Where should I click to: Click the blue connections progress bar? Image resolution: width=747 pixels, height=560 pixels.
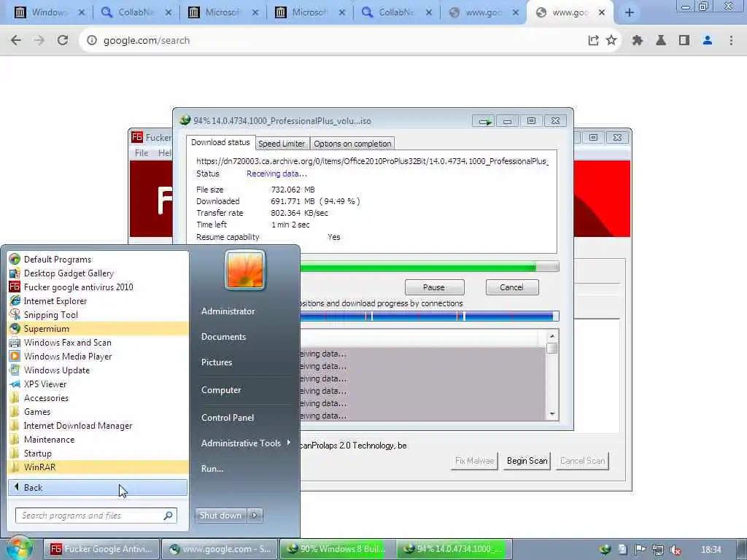[429, 316]
